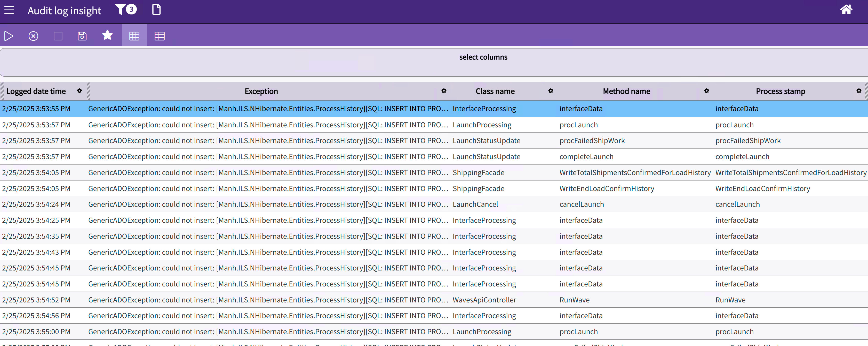This screenshot has width=868, height=346.
Task: Mark as favorite with star icon
Action: pyautogui.click(x=107, y=35)
